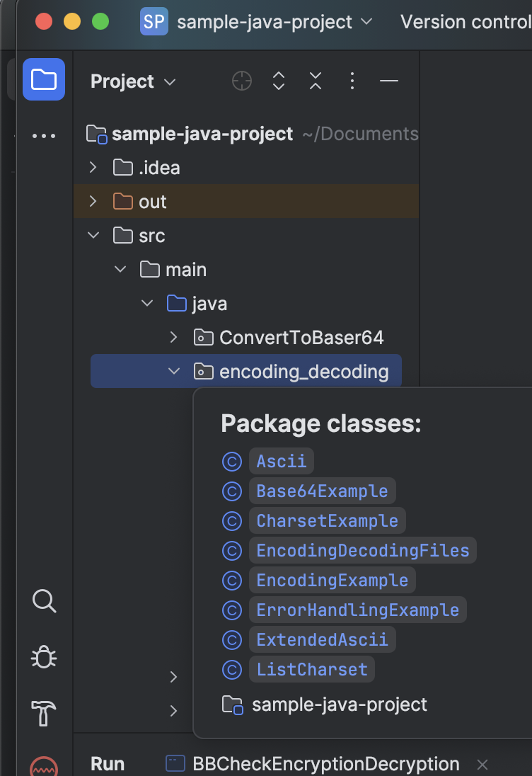Image resolution: width=532 pixels, height=776 pixels.
Task: Expand the out folder
Action: 93,201
